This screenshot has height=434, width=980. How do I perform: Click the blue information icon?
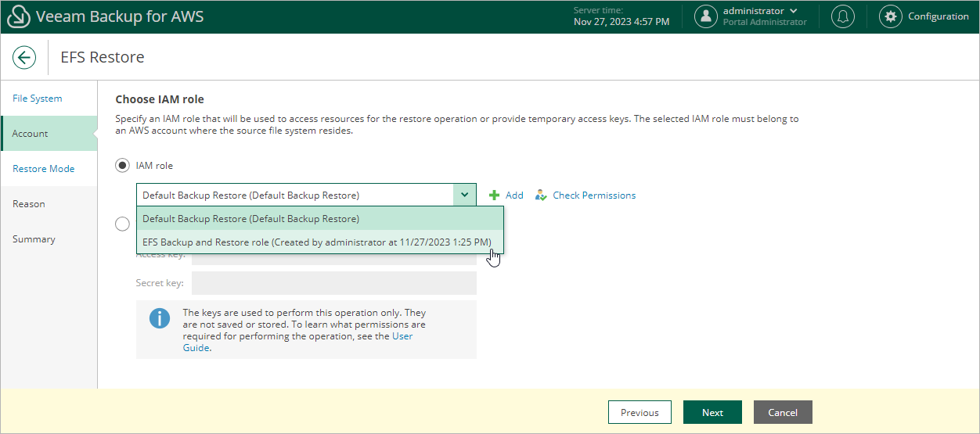tap(160, 317)
